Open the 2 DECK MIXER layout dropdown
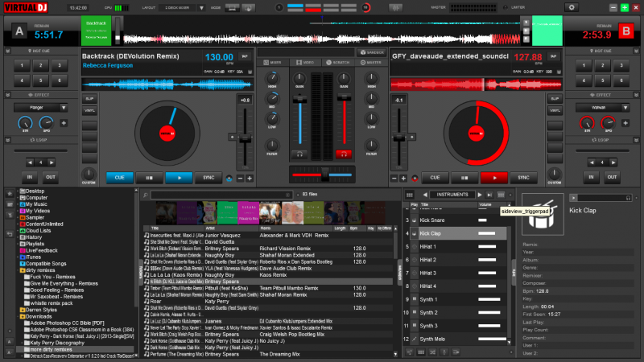644x362 pixels. pos(201,8)
